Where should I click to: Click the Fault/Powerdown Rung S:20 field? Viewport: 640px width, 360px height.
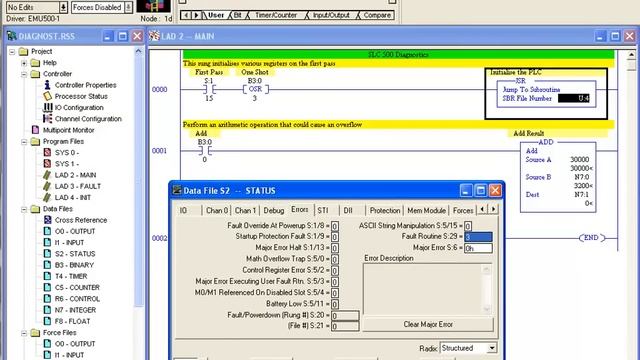coord(345,316)
